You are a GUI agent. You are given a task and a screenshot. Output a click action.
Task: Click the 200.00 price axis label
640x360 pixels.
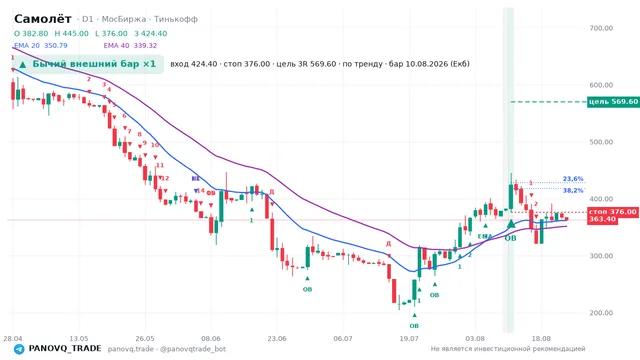tap(601, 313)
